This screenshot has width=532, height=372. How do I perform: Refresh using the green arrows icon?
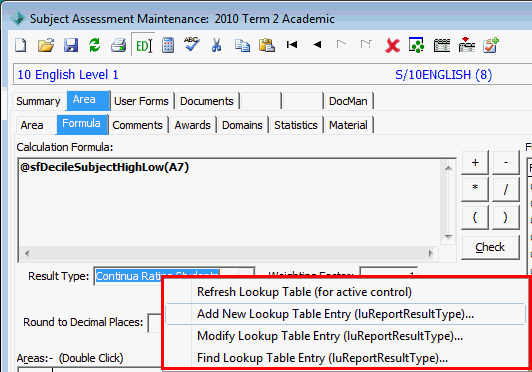tap(95, 45)
